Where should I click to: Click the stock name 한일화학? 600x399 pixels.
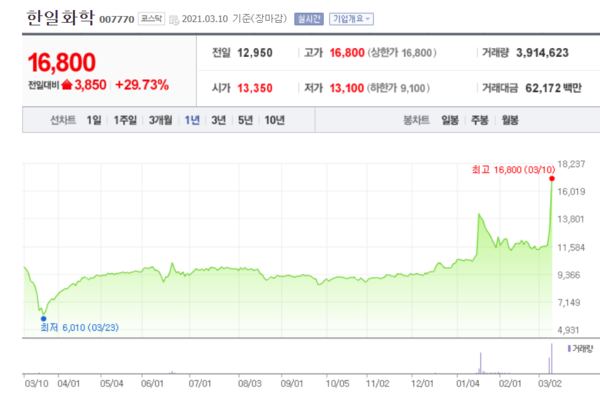[60, 18]
